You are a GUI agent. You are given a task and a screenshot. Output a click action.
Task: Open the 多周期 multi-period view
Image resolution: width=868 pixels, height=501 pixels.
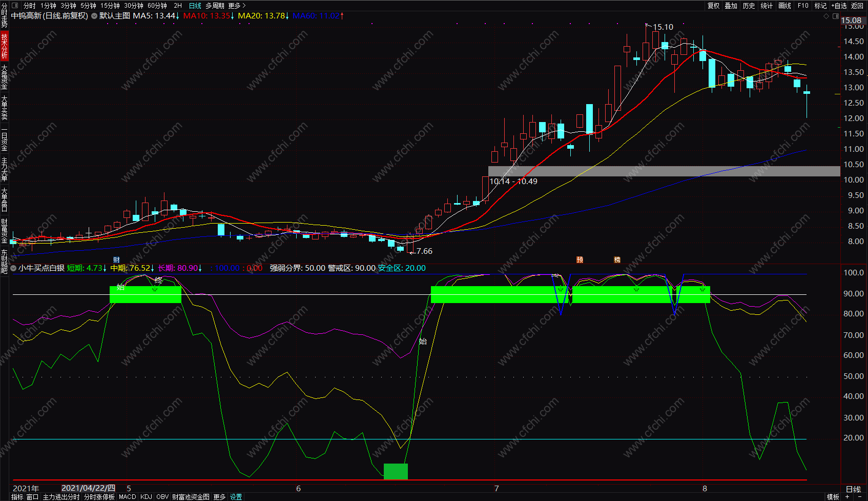pyautogui.click(x=215, y=6)
